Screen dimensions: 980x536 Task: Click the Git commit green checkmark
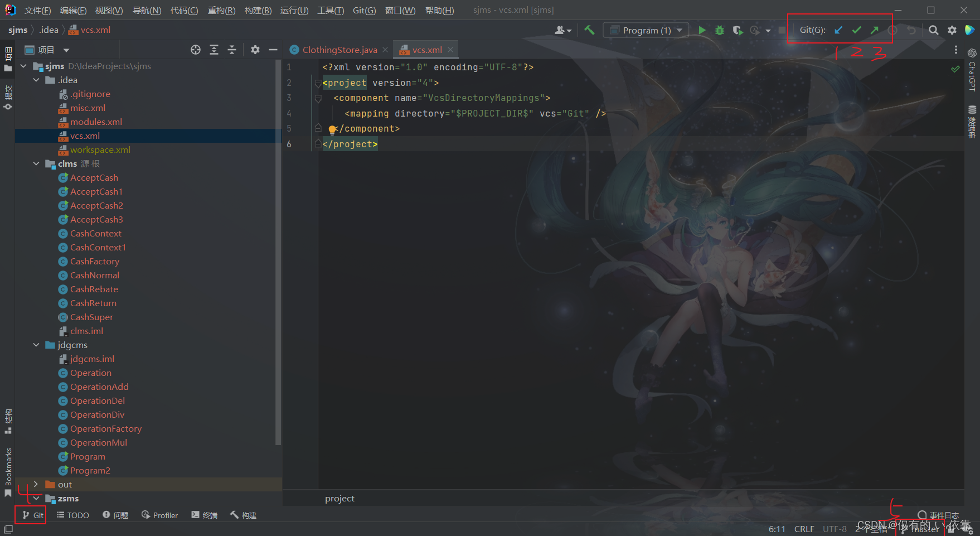[x=856, y=30]
